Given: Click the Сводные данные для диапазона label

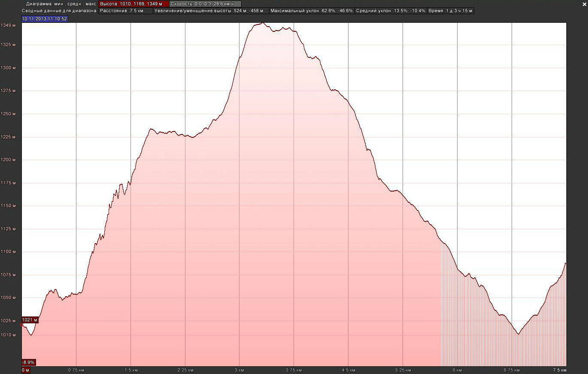Looking at the screenshot, I should click(x=60, y=11).
